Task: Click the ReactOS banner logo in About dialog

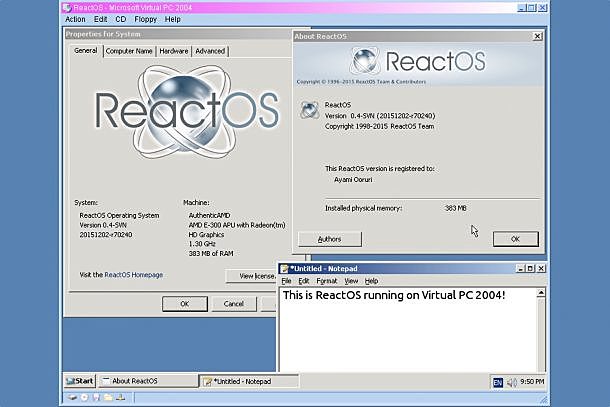Action: 418,61
